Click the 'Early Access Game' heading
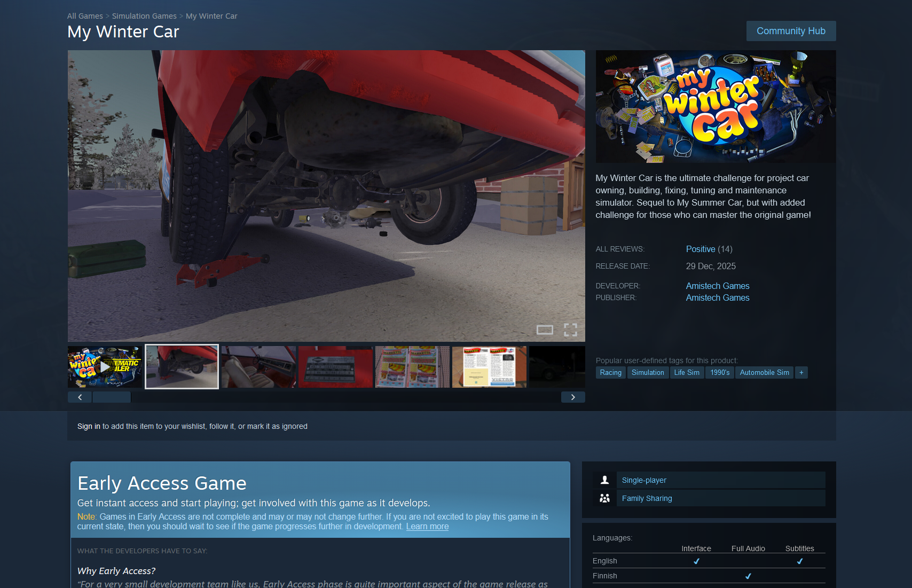The image size is (912, 588). tap(162, 483)
